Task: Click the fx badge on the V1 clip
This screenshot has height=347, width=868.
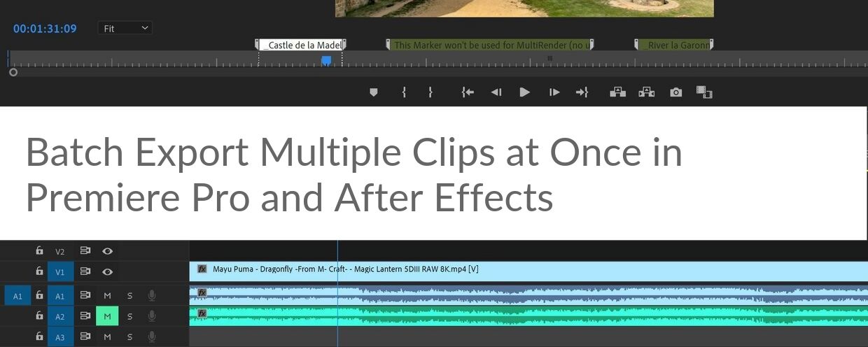Action: [202, 269]
